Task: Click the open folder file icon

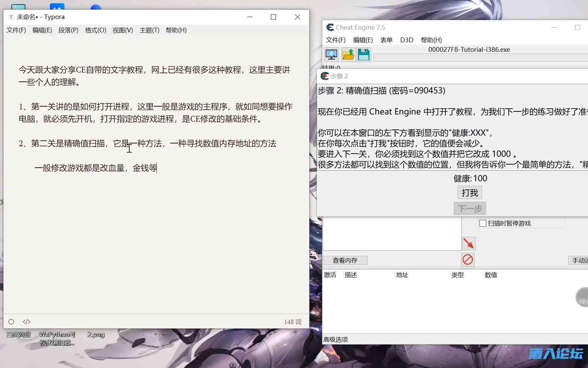Action: click(x=348, y=55)
